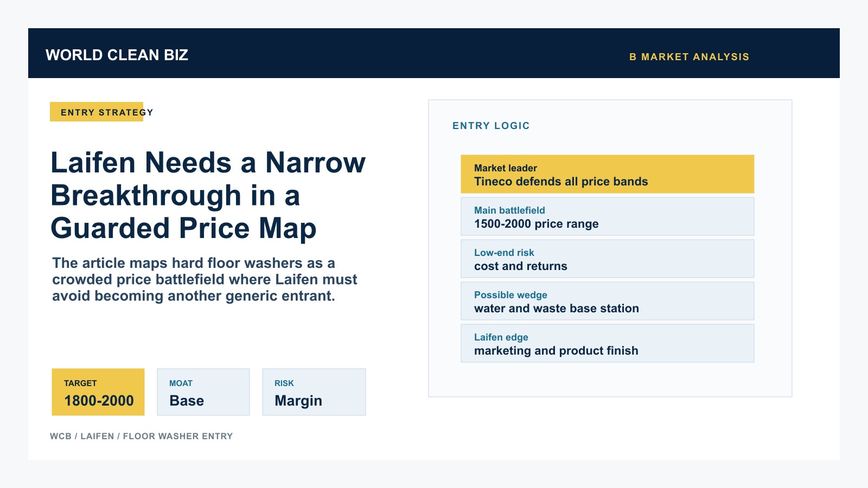The height and width of the screenshot is (488, 868).
Task: Click the Low-end risk cost and returns row
Action: point(608,259)
